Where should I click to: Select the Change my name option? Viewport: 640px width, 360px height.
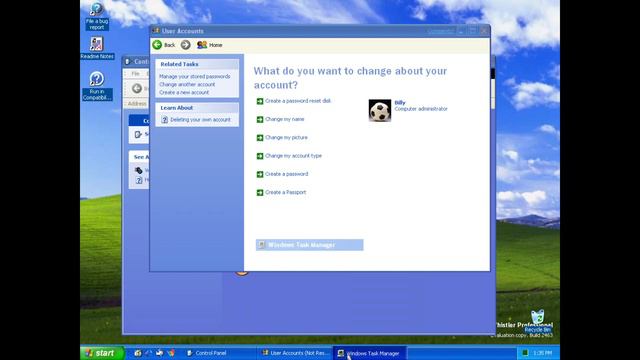(284, 119)
